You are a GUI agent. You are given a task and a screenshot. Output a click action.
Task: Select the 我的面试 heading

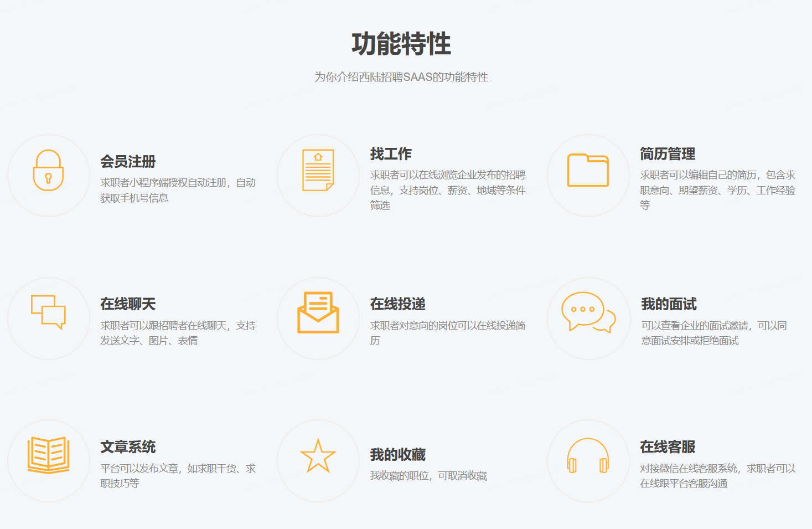(669, 304)
